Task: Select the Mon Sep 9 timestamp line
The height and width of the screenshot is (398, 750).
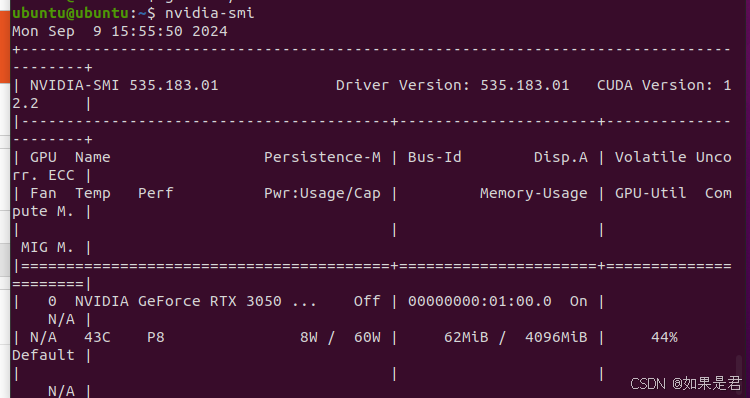Action: pos(120,31)
